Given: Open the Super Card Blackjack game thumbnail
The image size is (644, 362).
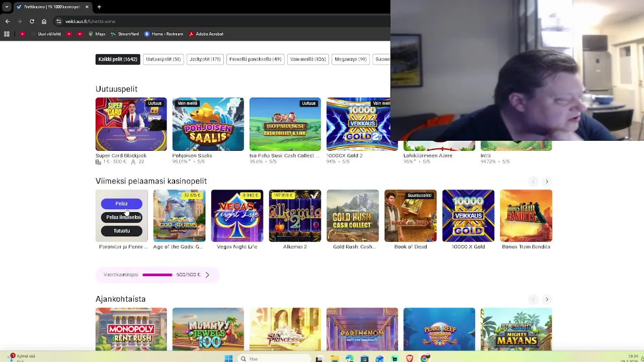Looking at the screenshot, I should tap(131, 124).
